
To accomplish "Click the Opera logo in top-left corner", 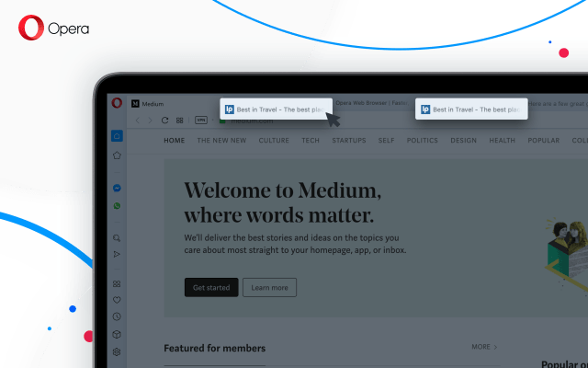I will (x=53, y=28).
